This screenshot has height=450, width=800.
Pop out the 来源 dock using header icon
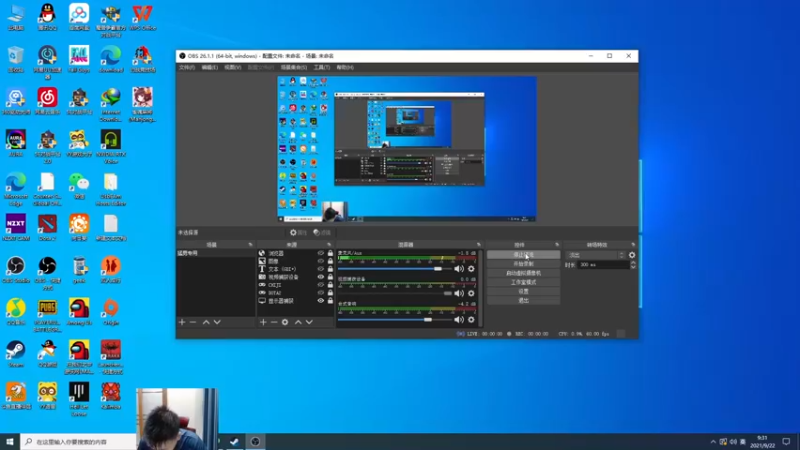[329, 245]
